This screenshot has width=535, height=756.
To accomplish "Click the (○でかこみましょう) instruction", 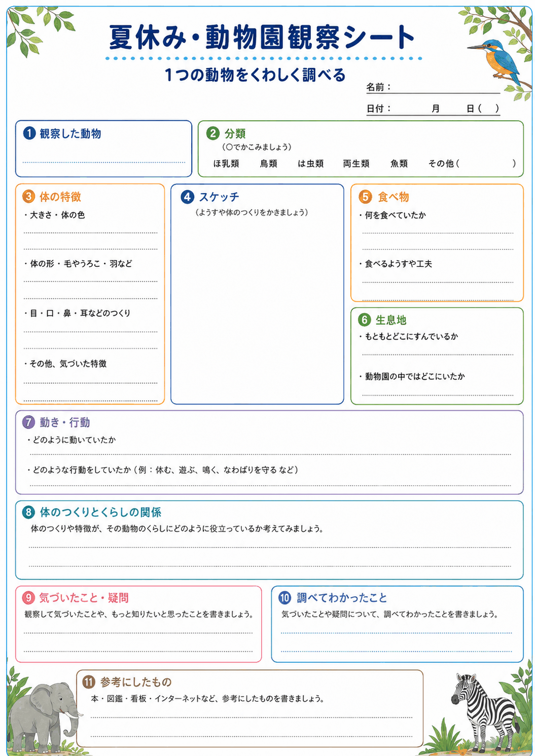I will point(257,147).
